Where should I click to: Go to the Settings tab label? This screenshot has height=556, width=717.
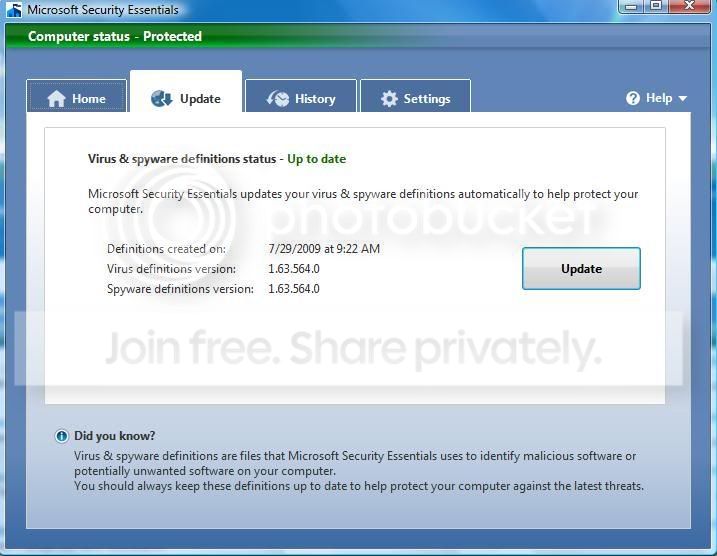[427, 99]
